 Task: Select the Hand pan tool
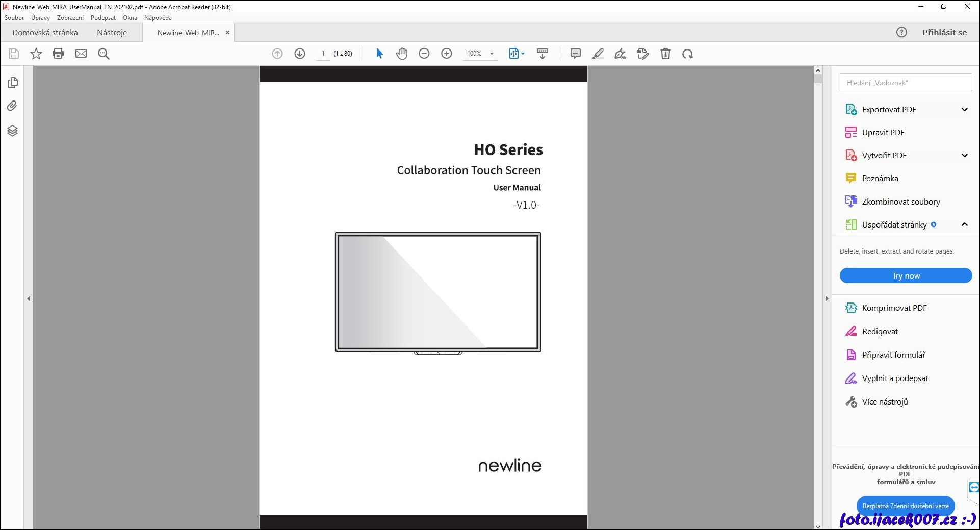pyautogui.click(x=402, y=54)
